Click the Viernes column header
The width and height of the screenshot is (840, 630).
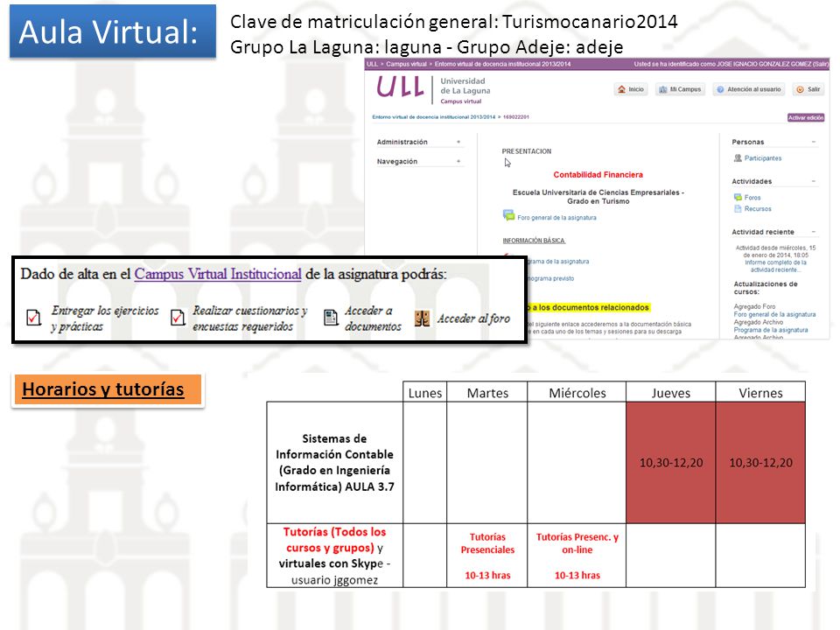coord(760,392)
